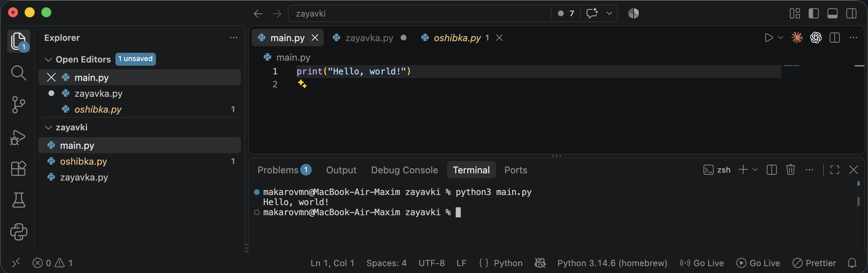Open the ChatGPT Codex icon
Viewport: 868px width, 273px height.
pyautogui.click(x=816, y=38)
